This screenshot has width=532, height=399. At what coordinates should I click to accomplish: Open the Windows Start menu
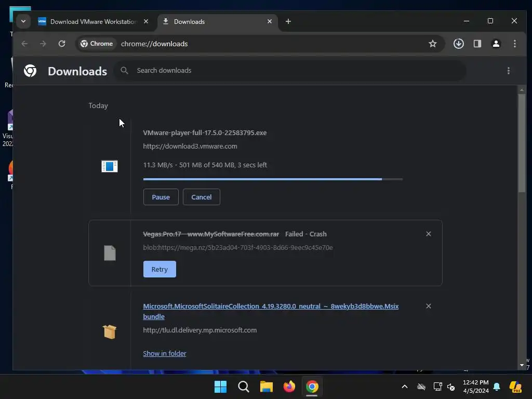point(220,387)
